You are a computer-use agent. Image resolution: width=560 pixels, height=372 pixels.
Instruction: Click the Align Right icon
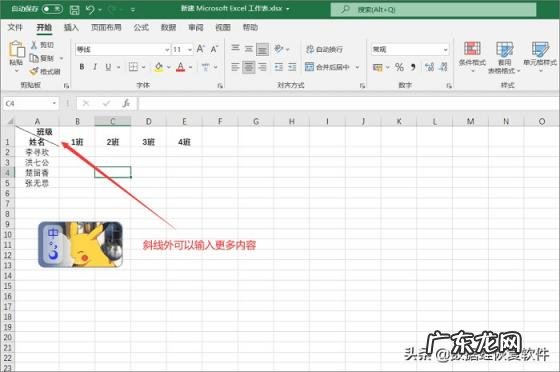[x=262, y=67]
